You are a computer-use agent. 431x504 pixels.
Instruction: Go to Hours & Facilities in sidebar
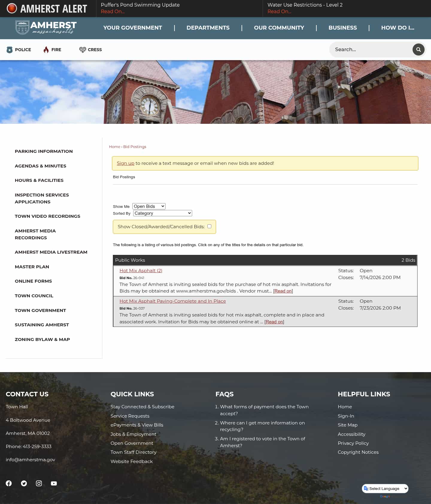[x=39, y=180]
